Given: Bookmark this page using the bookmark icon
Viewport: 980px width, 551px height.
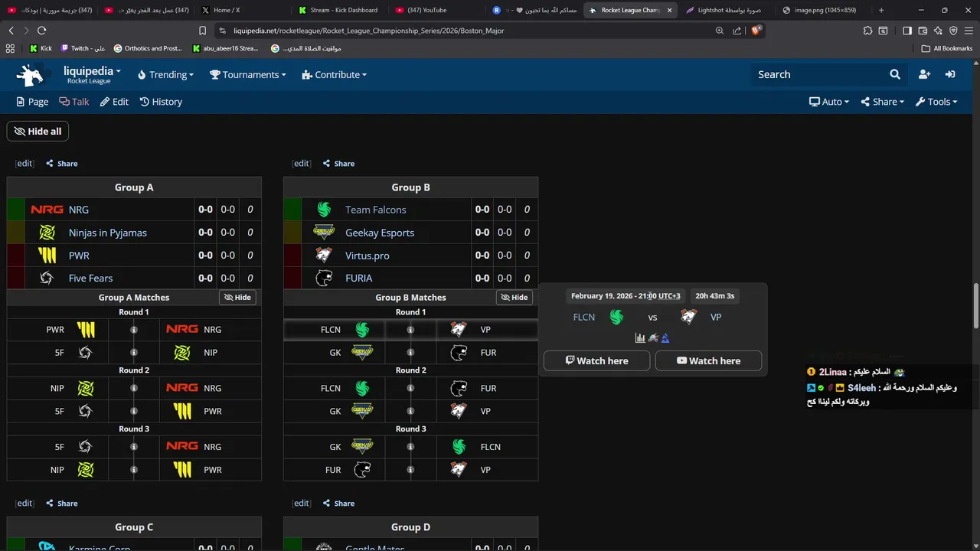Looking at the screenshot, I should [x=202, y=31].
